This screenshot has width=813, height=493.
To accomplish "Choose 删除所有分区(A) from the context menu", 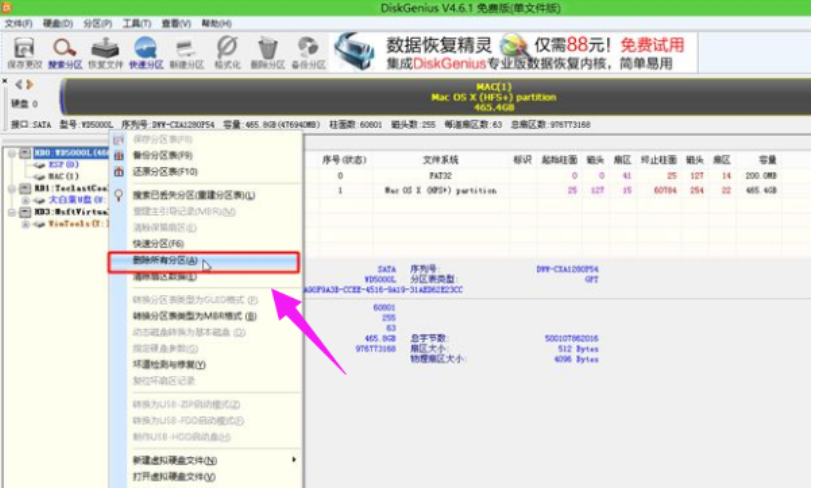I will tap(165, 260).
